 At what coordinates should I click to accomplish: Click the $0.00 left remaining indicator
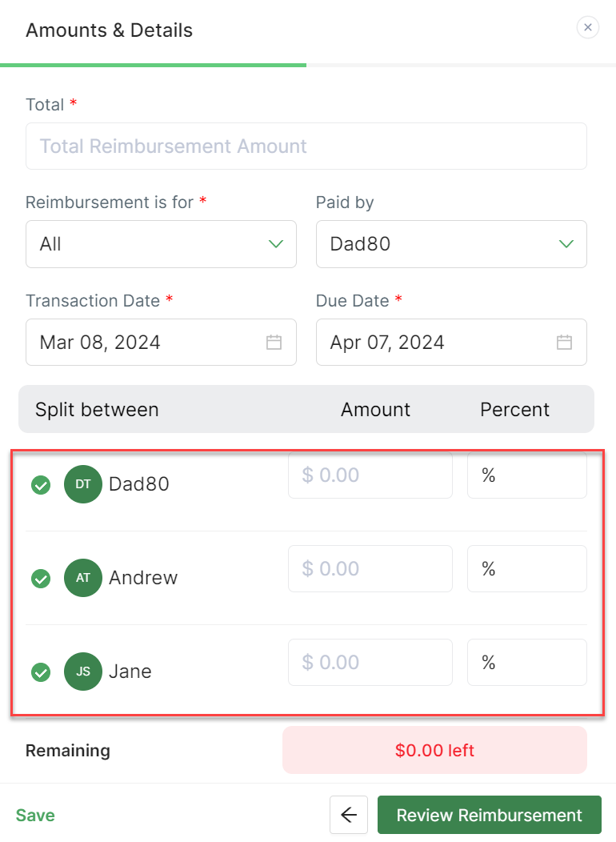tap(434, 751)
